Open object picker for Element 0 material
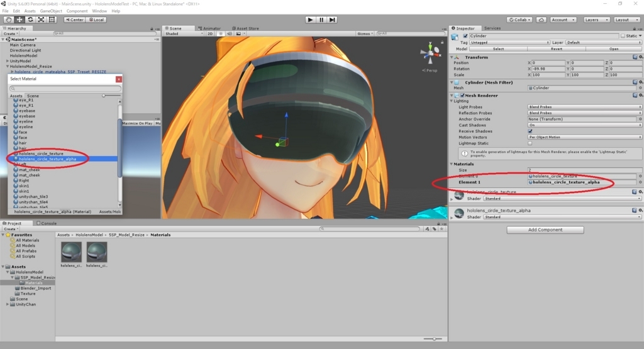Screen dimensions: 644x349 pyautogui.click(x=640, y=176)
